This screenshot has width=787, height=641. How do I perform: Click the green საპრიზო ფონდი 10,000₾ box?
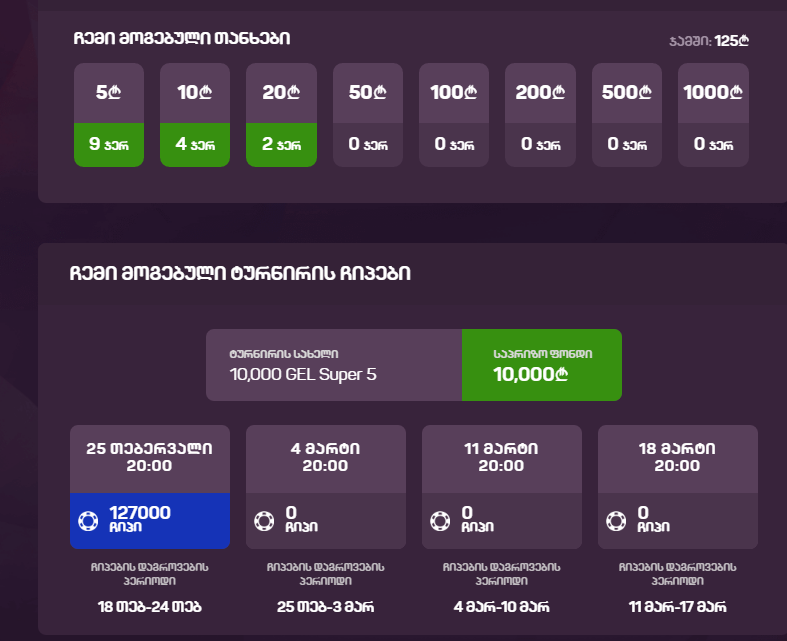(x=541, y=365)
